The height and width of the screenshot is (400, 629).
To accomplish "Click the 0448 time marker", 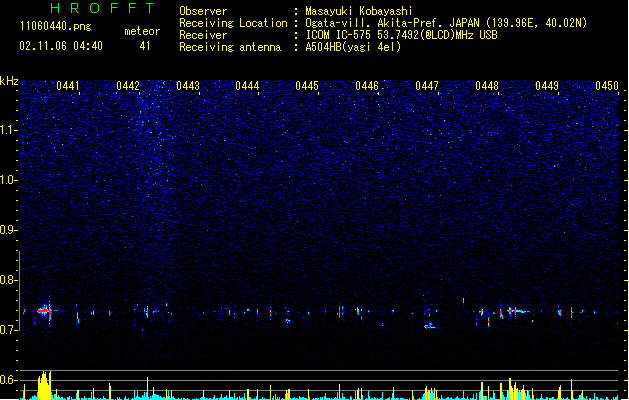I will point(487,86).
